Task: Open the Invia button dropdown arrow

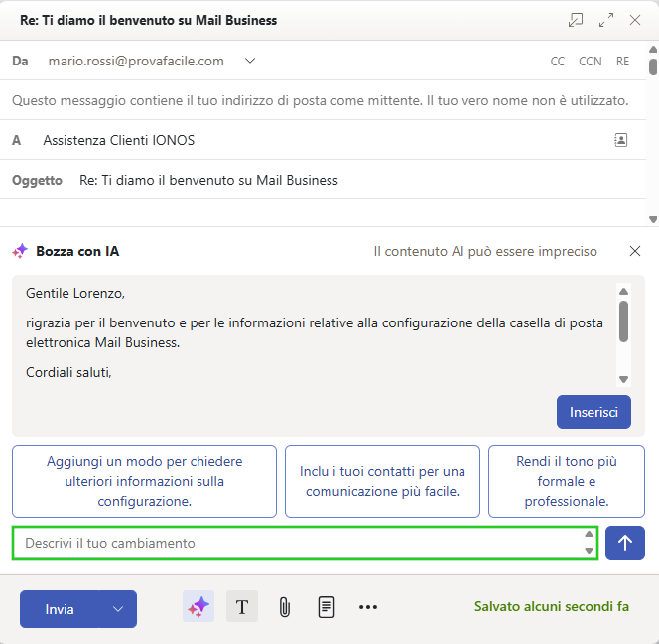Action: (x=118, y=609)
